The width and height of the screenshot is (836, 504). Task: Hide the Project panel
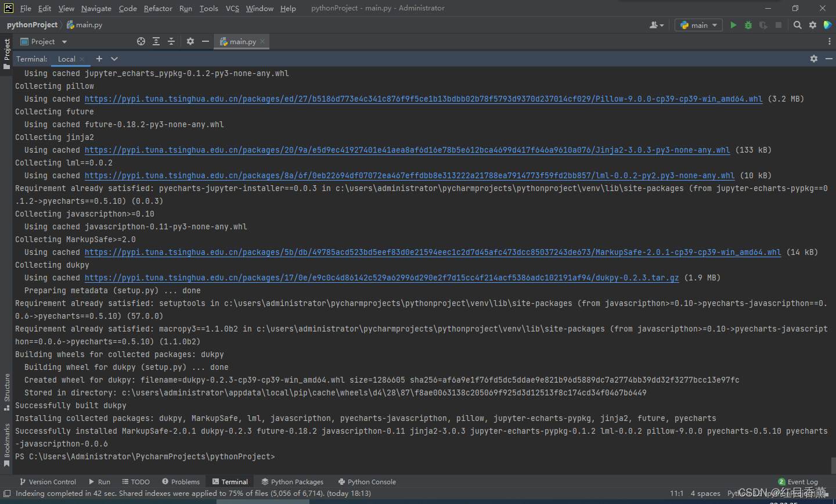pos(205,41)
